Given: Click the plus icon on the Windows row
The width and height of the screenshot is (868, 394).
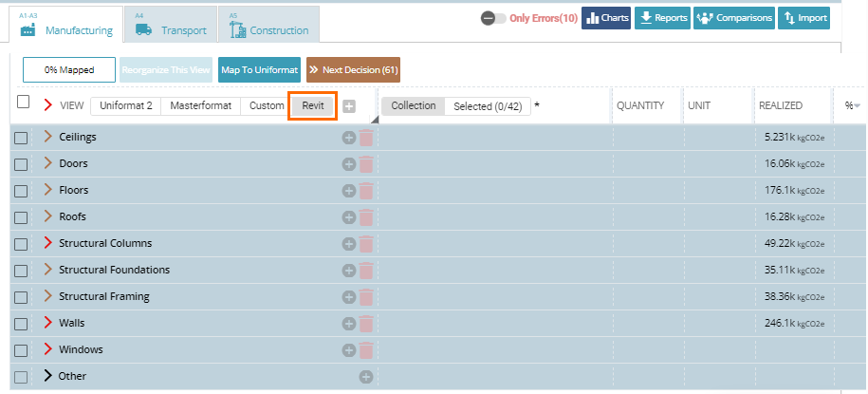Looking at the screenshot, I should pyautogui.click(x=349, y=350).
